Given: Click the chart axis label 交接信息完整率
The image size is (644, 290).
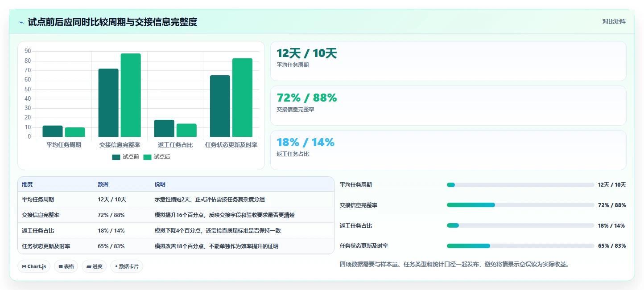Looking at the screenshot, I should [x=120, y=145].
